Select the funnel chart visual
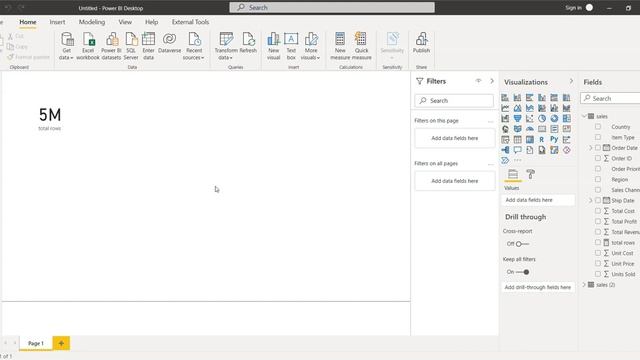640x360 pixels. point(517,119)
